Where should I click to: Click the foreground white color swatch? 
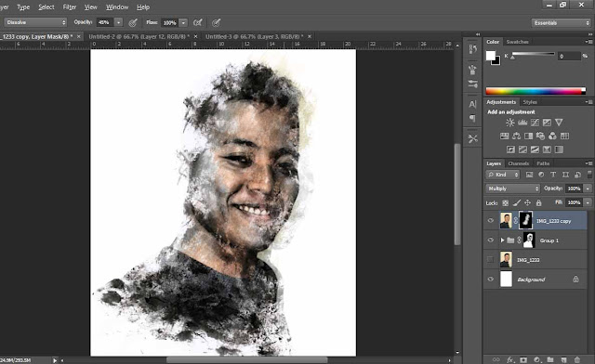491,56
